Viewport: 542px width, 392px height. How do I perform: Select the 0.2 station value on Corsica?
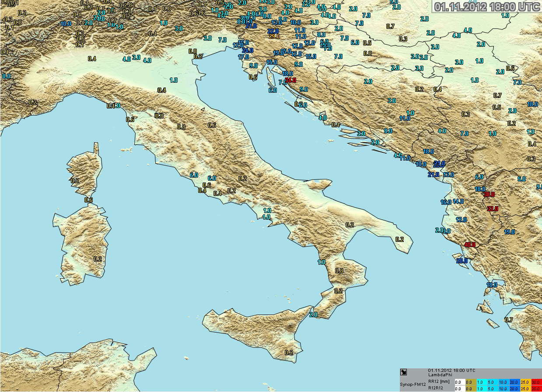point(75,181)
